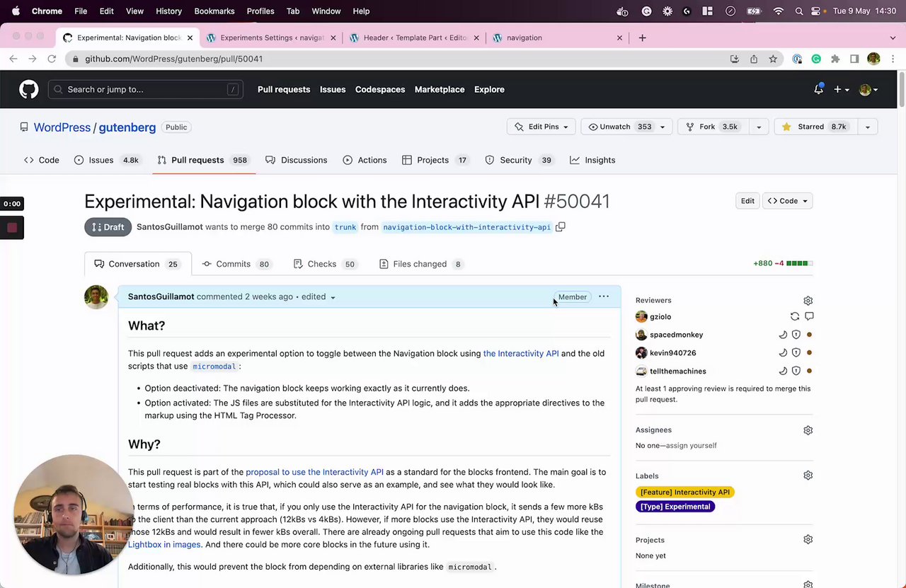View gziolo's review comment icon
Screen dimensions: 906x588
point(809,317)
